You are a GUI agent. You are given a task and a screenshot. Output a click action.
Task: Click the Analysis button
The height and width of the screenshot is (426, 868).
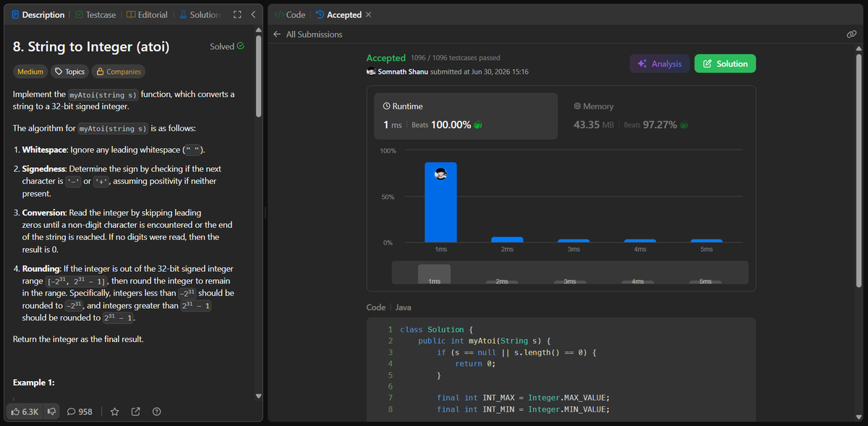659,64
